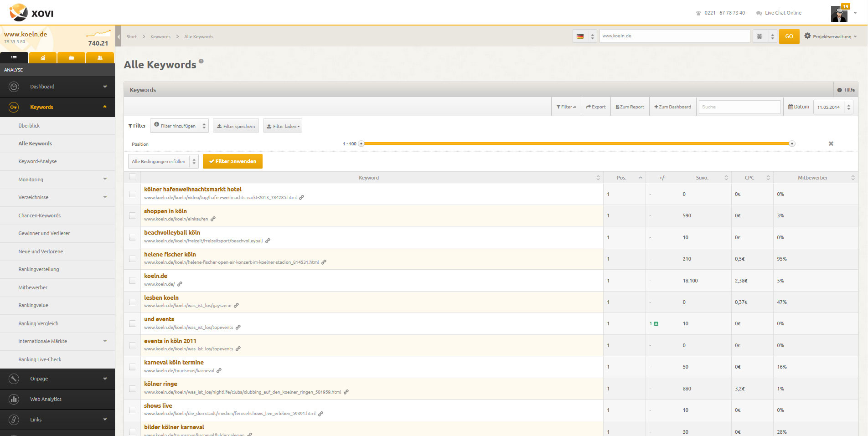The image size is (868, 436).
Task: Click the Zum Report button
Action: coord(630,107)
